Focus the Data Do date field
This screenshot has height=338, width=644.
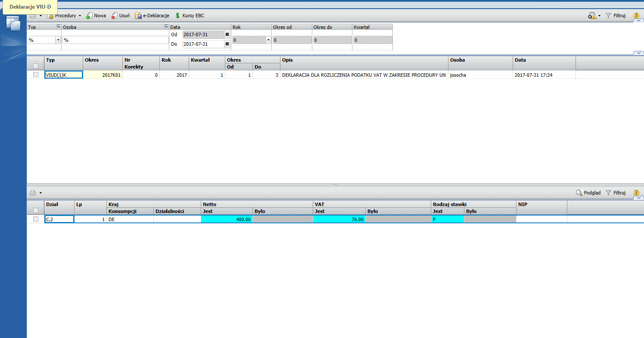click(x=203, y=44)
